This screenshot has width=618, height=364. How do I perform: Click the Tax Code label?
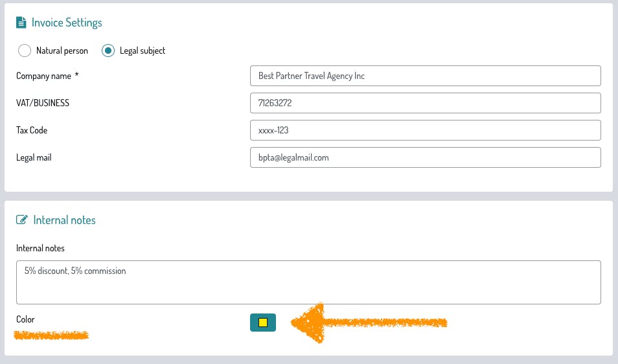point(32,130)
